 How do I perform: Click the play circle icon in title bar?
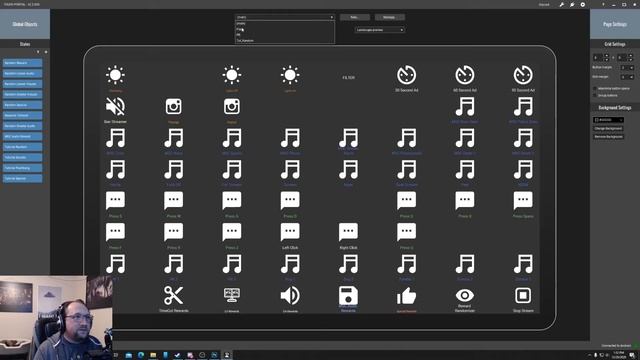click(583, 4)
